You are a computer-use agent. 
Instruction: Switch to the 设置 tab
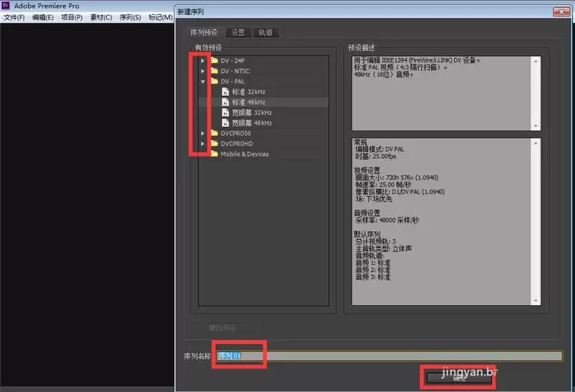pyautogui.click(x=238, y=32)
